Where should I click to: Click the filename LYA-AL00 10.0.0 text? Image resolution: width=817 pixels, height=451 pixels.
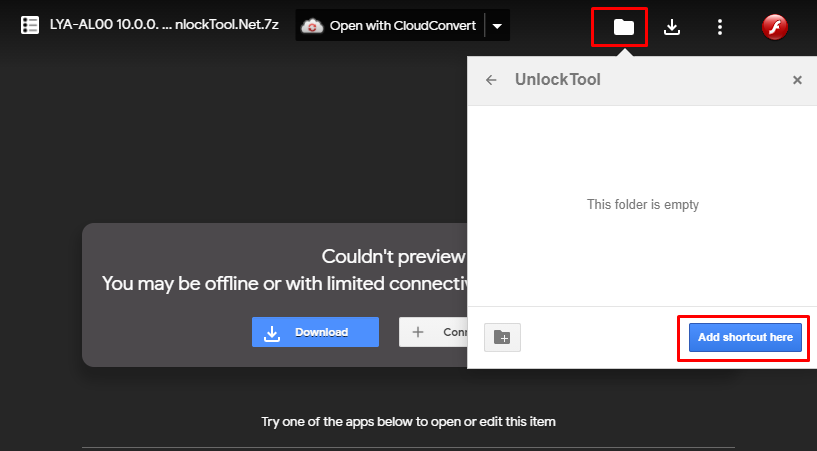[x=164, y=25]
